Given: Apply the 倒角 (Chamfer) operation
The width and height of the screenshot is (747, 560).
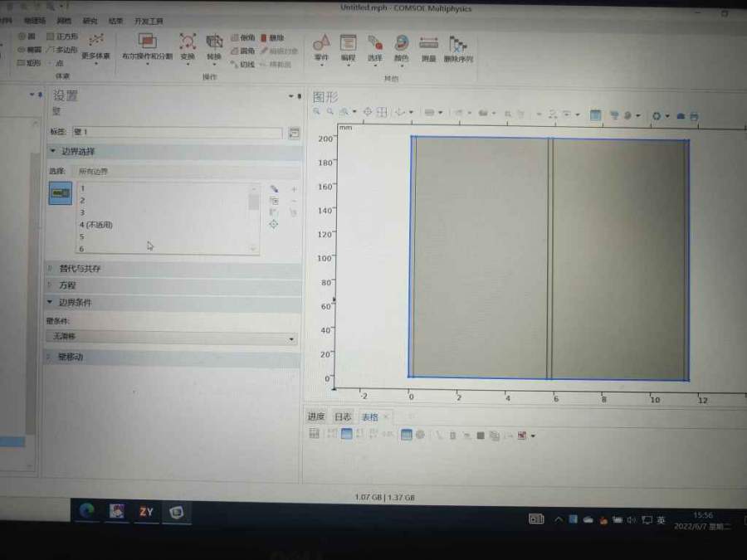Looking at the screenshot, I should (x=243, y=37).
